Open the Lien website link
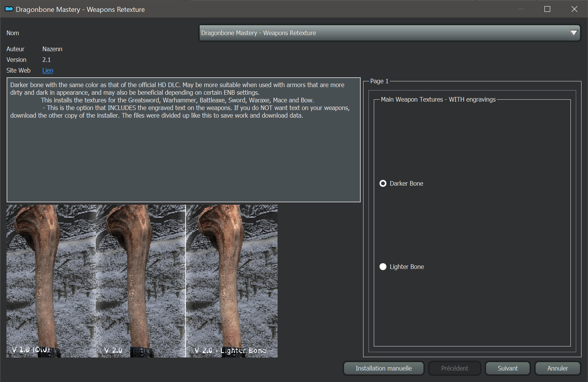The height and width of the screenshot is (382, 588). point(48,70)
